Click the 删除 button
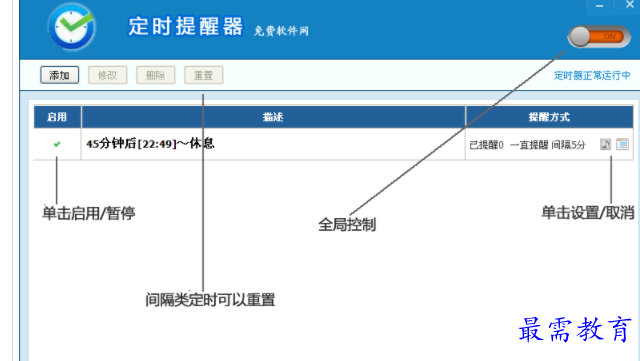Screen dimensions: 640x361 point(156,75)
